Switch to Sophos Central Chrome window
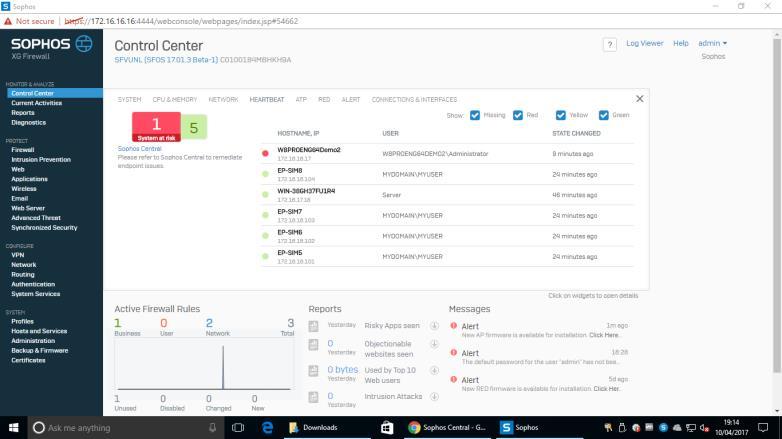 pyautogui.click(x=447, y=428)
